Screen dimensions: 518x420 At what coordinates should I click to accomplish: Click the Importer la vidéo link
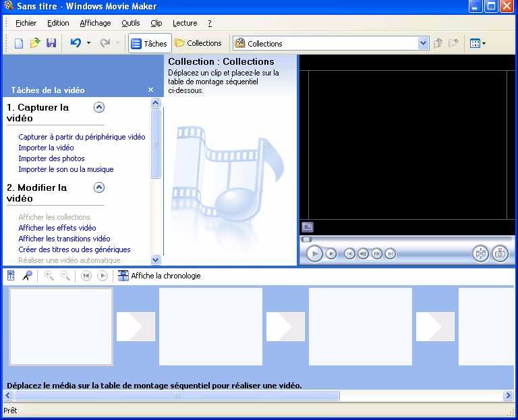(x=46, y=148)
